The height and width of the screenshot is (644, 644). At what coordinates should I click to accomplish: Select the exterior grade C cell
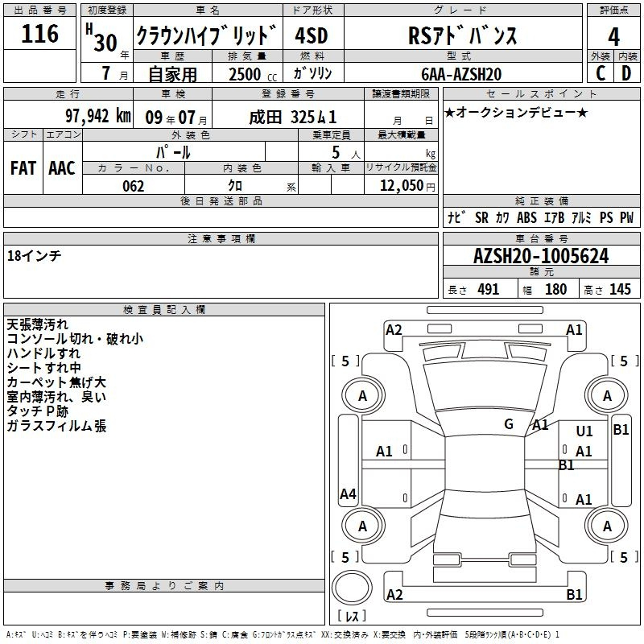pos(601,72)
